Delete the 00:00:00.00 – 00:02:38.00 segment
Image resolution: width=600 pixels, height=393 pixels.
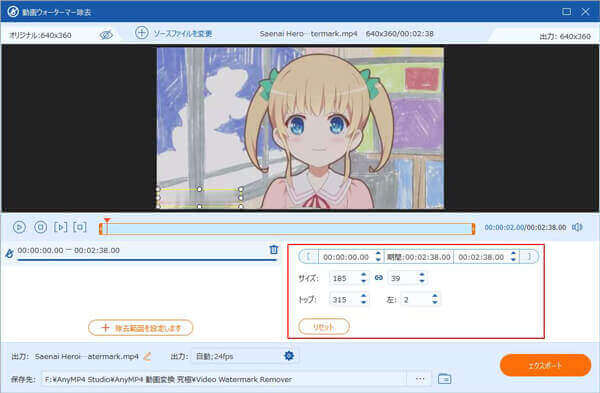point(274,249)
